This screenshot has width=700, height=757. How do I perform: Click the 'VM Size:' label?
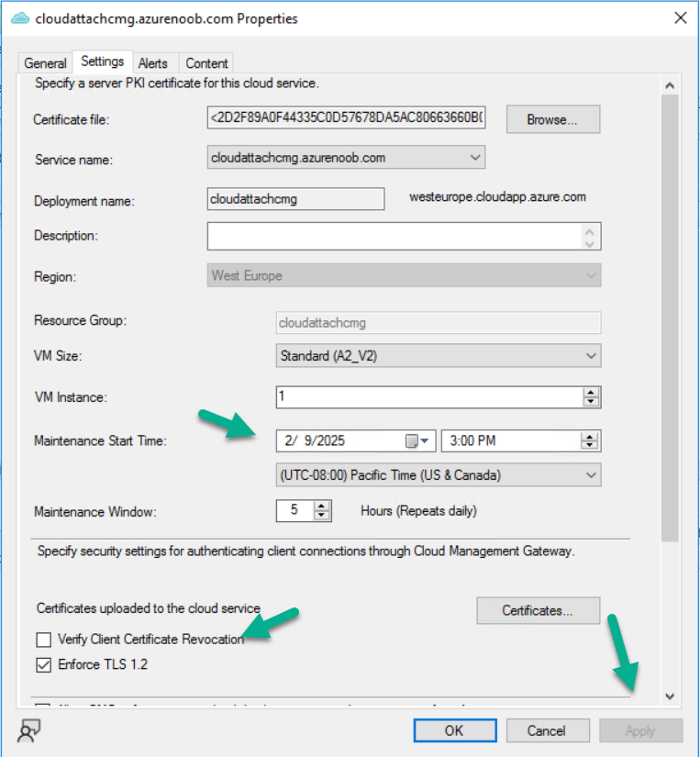click(x=58, y=356)
